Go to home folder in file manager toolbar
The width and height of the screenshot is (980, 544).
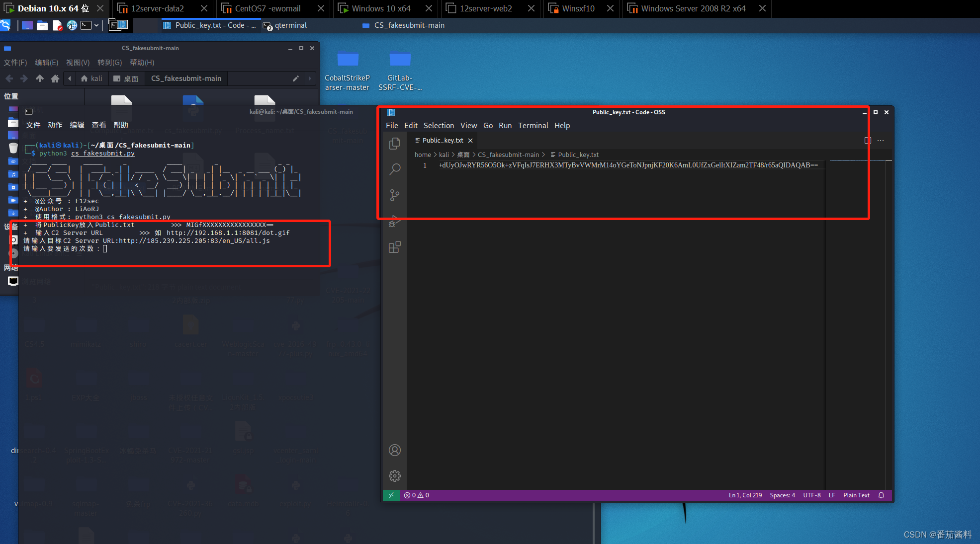pos(55,78)
